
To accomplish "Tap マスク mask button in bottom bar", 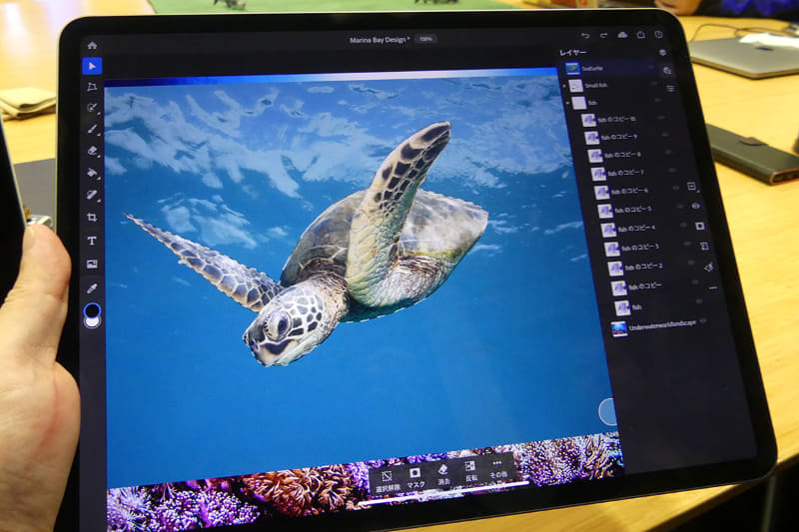I will click(x=415, y=478).
